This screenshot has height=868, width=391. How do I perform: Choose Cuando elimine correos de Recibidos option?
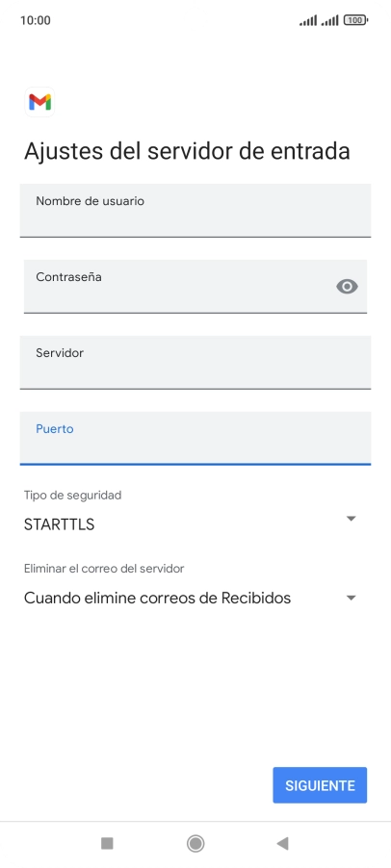click(157, 598)
